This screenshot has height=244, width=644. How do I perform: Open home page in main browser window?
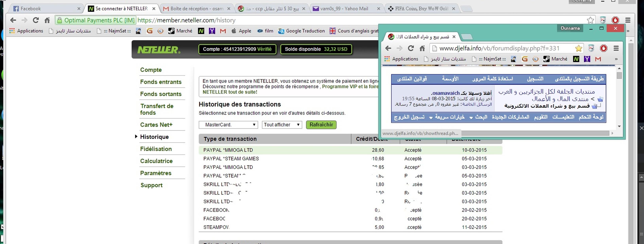[47, 20]
